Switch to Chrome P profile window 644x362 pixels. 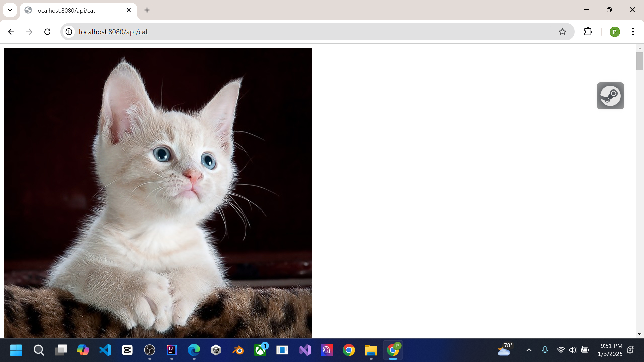tap(393, 350)
